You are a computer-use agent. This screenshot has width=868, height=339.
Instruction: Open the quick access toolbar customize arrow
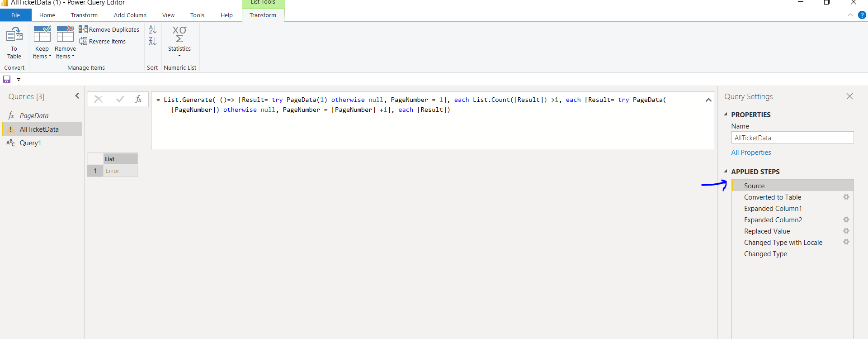(x=19, y=80)
